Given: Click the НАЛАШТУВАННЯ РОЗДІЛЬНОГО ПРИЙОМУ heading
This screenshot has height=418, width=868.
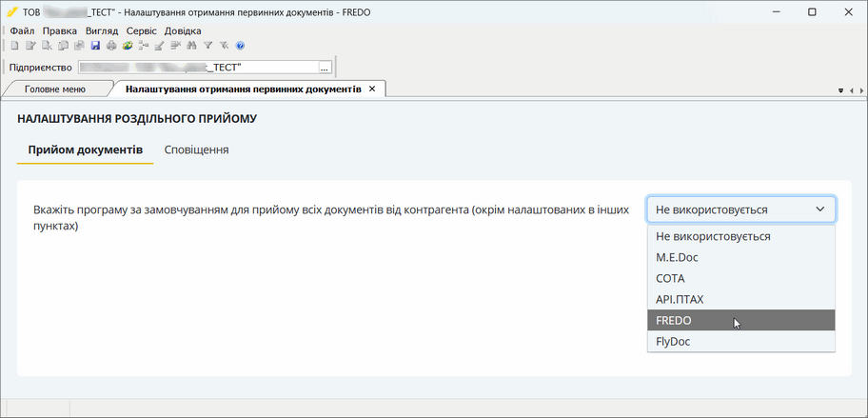Looking at the screenshot, I should (137, 118).
